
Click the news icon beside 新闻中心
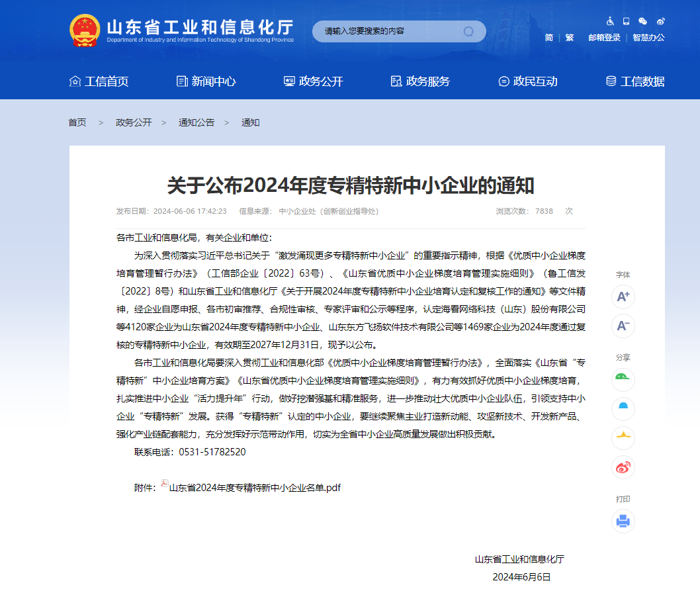coord(182,81)
